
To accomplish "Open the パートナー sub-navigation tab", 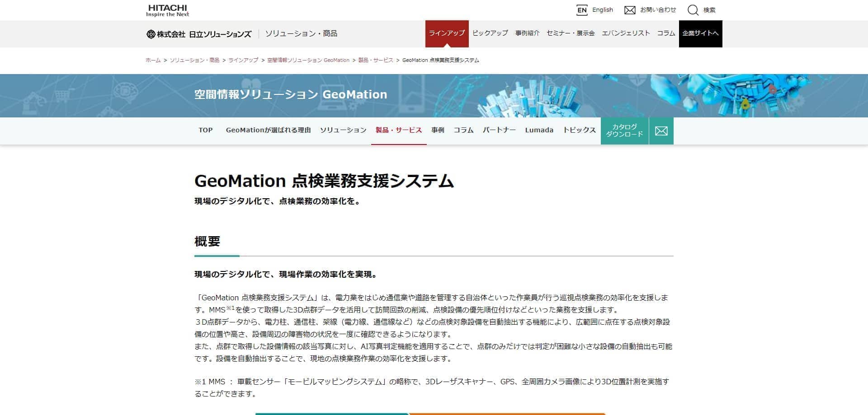I will pyautogui.click(x=499, y=130).
